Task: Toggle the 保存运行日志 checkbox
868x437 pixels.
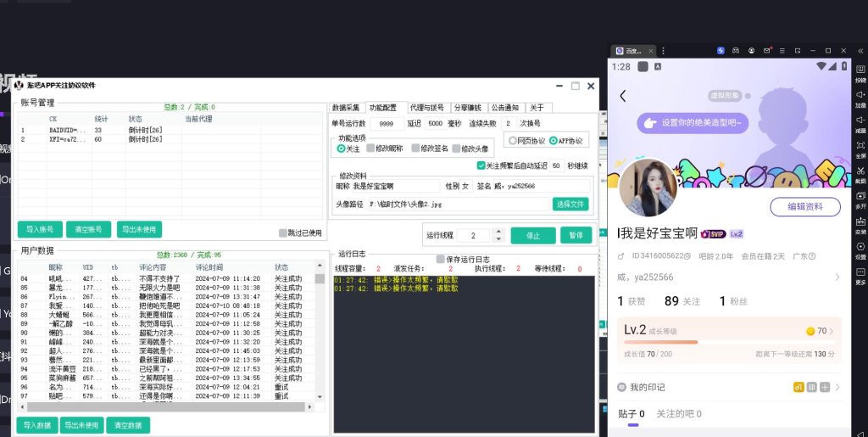Action: 440,259
